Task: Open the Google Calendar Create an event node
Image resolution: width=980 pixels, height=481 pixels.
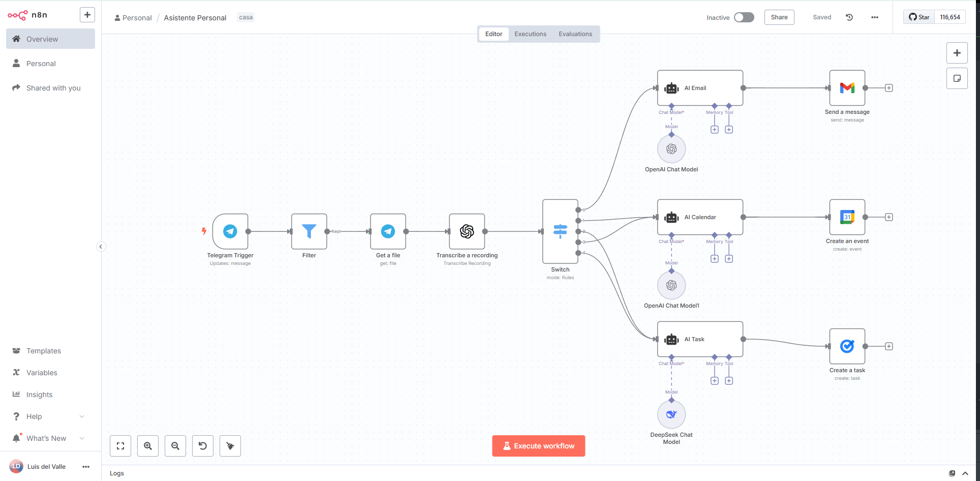Action: pyautogui.click(x=847, y=217)
